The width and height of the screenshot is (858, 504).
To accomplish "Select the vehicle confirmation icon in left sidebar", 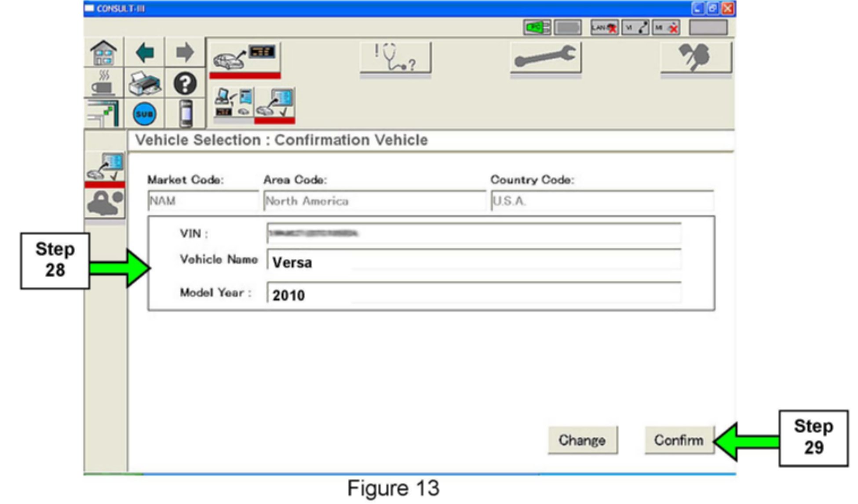I will [105, 169].
